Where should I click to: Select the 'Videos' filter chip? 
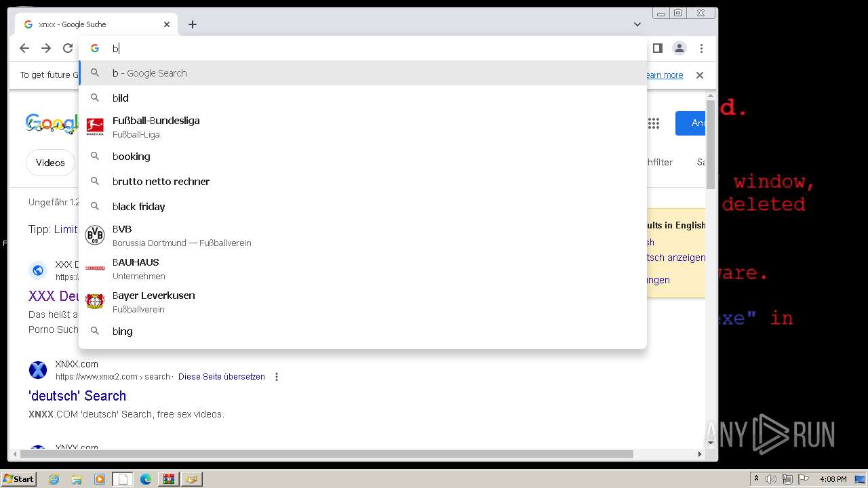click(x=50, y=163)
